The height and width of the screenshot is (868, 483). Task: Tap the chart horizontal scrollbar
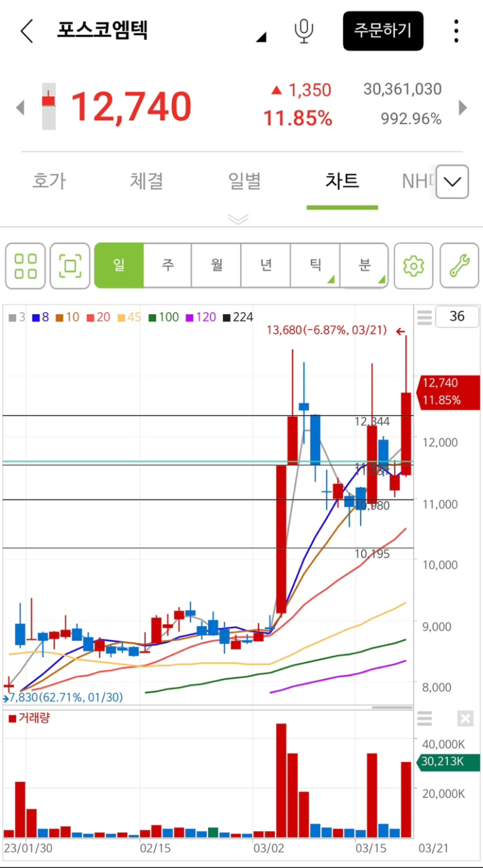(392, 708)
